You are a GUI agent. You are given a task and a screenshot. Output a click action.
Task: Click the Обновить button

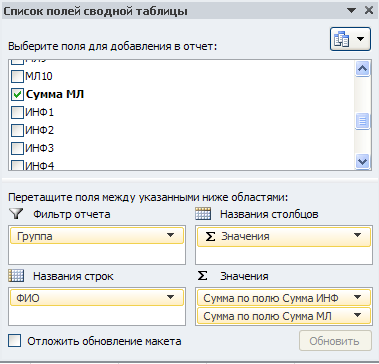335,341
